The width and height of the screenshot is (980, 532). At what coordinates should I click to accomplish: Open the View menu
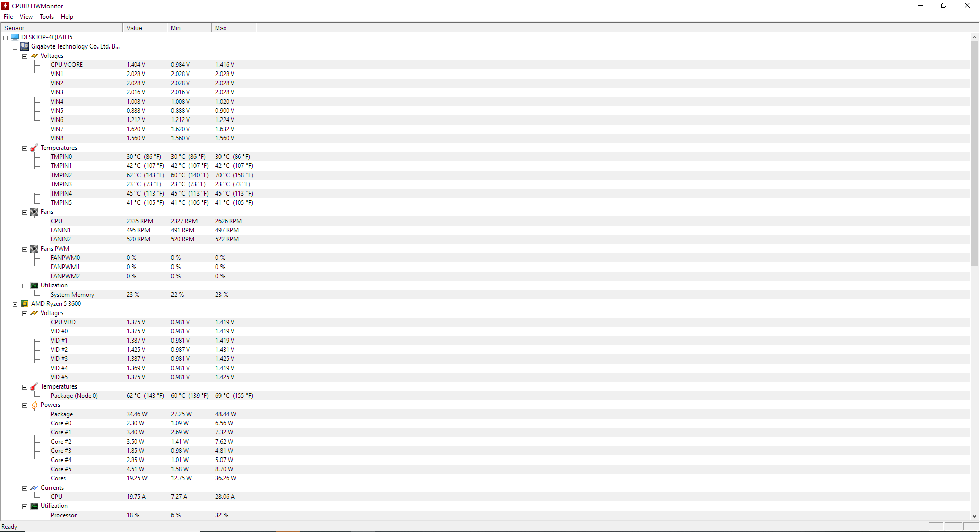26,16
